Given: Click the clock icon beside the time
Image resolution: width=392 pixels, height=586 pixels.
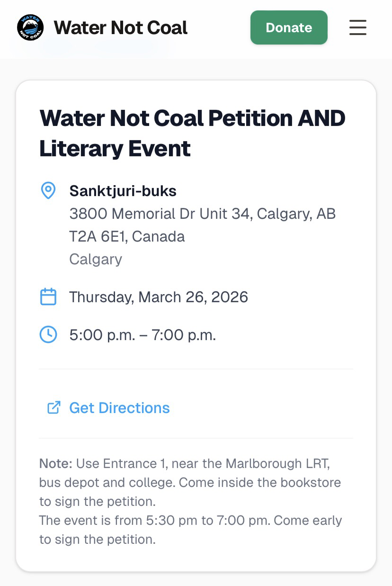Looking at the screenshot, I should (48, 335).
